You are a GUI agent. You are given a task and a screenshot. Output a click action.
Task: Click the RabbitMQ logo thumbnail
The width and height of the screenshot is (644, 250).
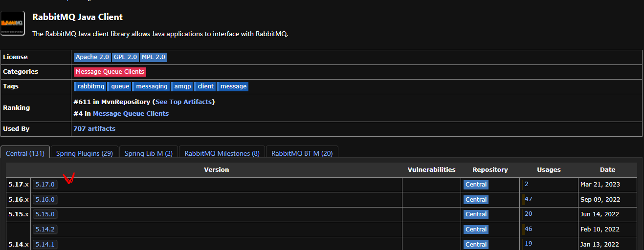click(13, 23)
